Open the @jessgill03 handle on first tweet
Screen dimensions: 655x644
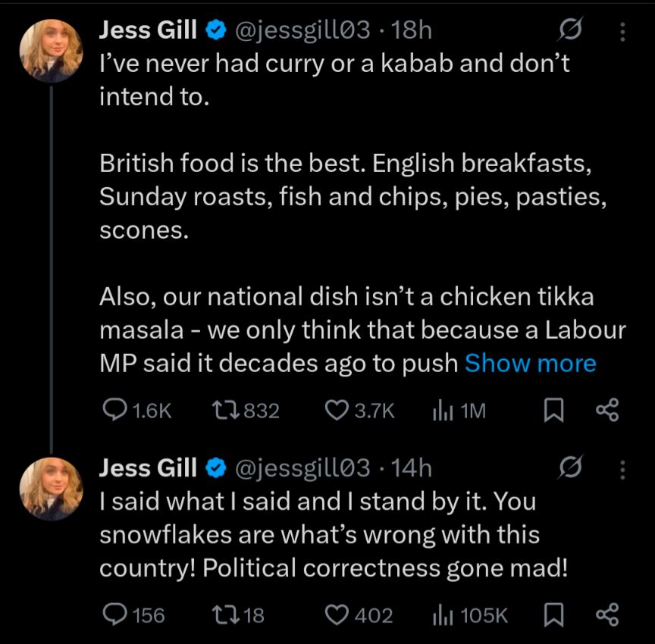pos(303,30)
